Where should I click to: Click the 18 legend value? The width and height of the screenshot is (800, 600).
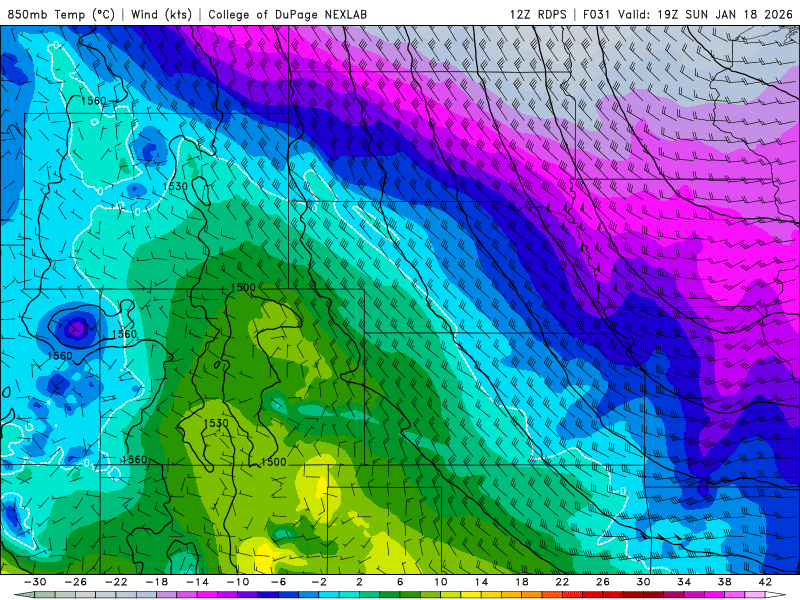[x=521, y=582]
